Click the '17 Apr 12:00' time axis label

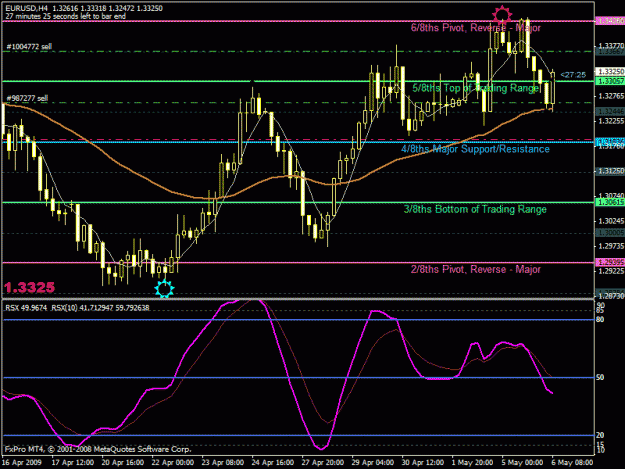pyautogui.click(x=73, y=463)
